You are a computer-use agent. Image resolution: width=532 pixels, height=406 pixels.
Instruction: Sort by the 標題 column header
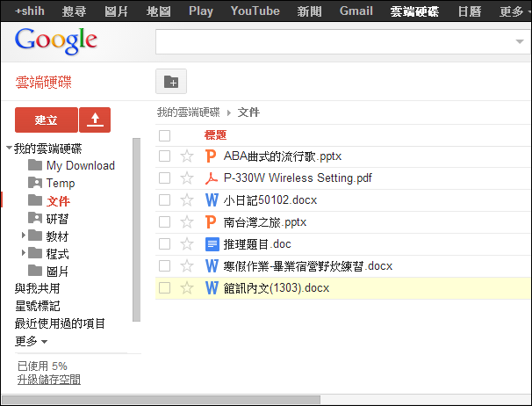pyautogui.click(x=215, y=135)
